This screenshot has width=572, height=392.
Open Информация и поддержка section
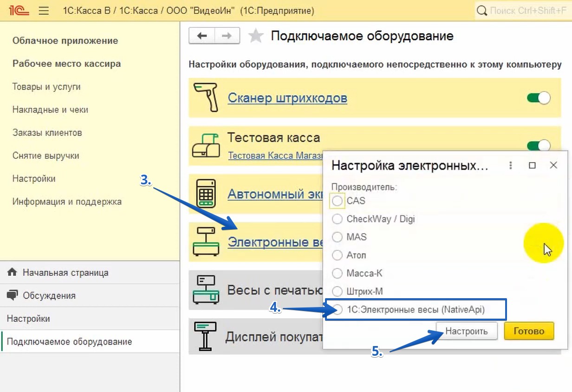[x=67, y=202]
